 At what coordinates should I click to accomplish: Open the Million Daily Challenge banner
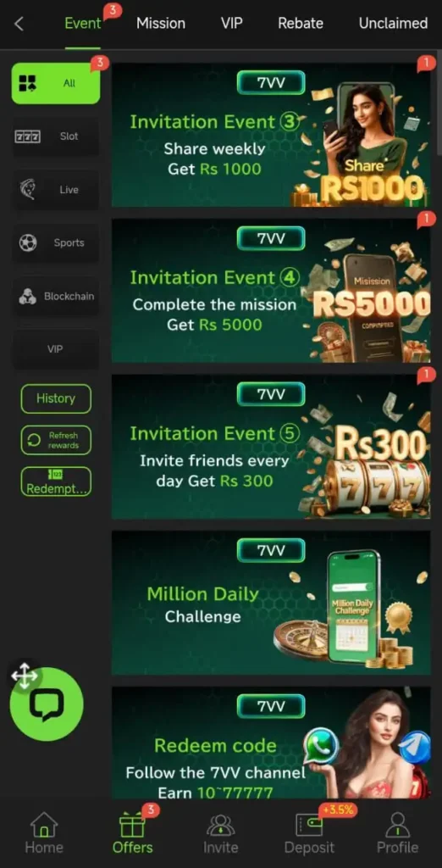pos(271,603)
